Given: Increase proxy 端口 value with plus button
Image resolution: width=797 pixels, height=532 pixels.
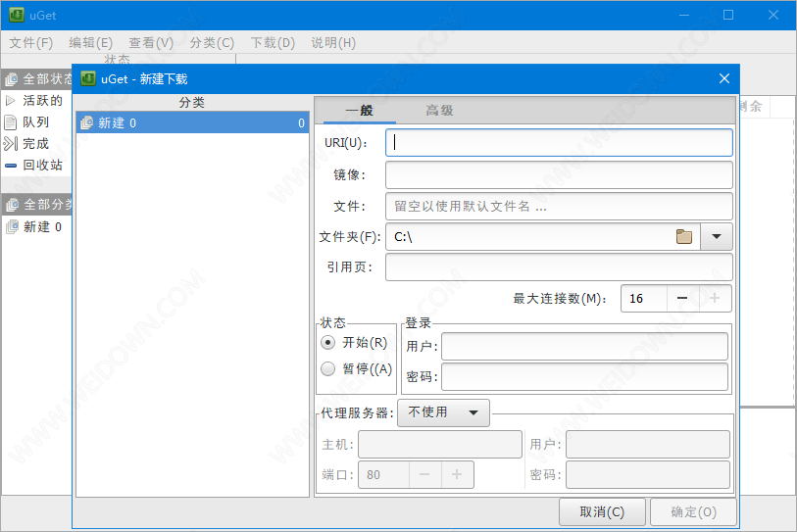Looking at the screenshot, I should tap(457, 474).
